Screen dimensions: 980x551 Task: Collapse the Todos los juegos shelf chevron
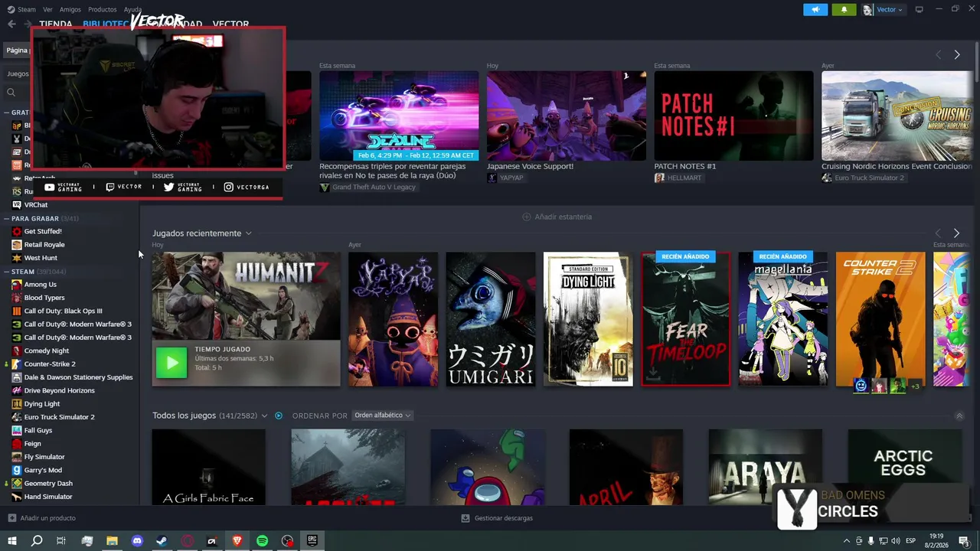click(959, 416)
